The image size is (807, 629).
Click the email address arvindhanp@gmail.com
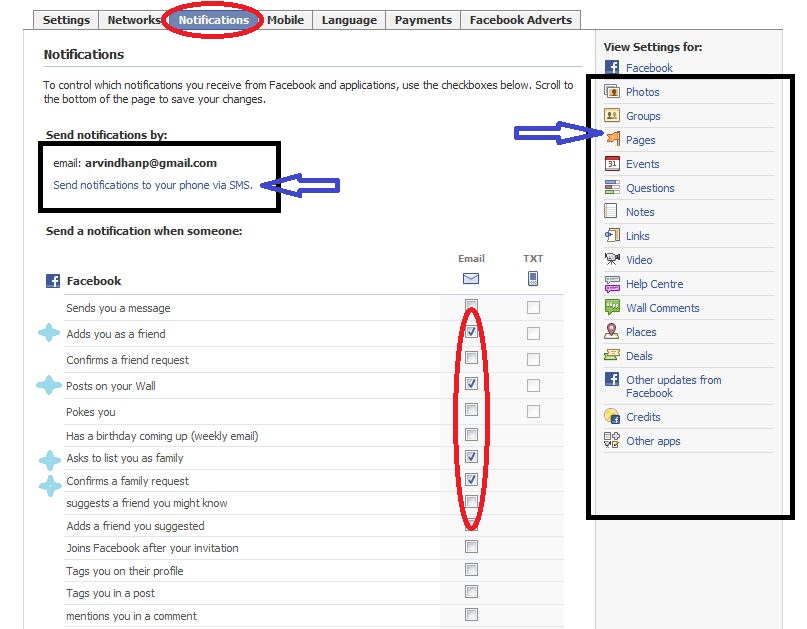[151, 163]
